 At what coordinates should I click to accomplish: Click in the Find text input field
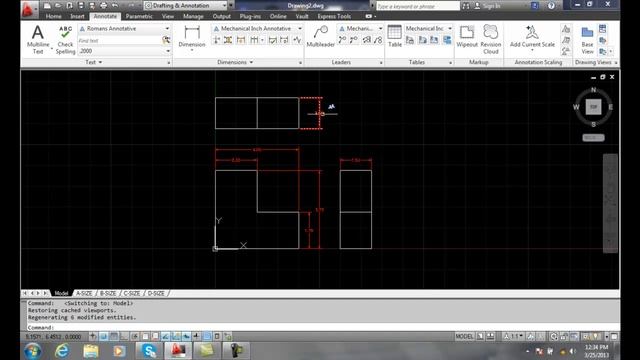tap(120, 40)
